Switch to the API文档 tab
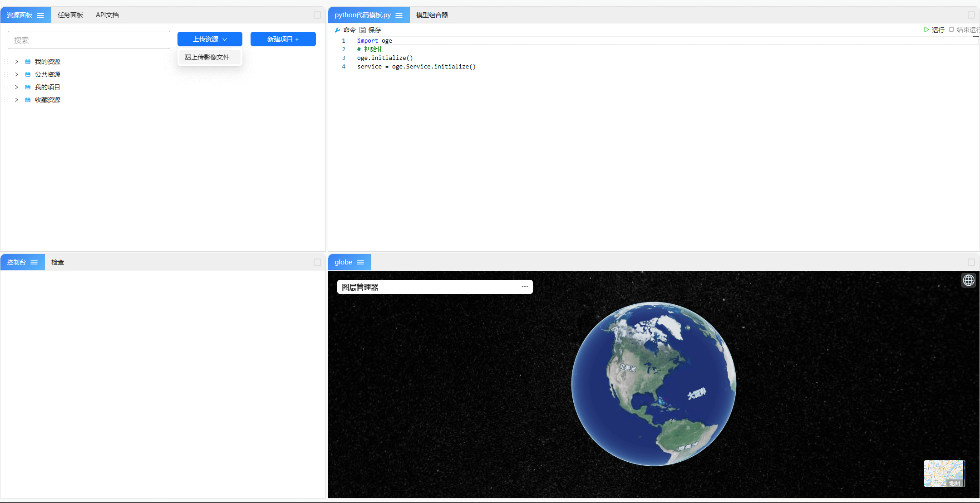The width and height of the screenshot is (980, 503). point(107,15)
